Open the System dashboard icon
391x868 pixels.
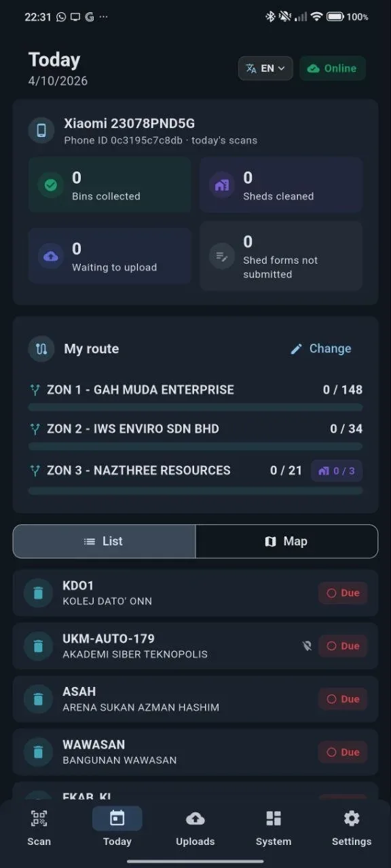click(x=274, y=818)
